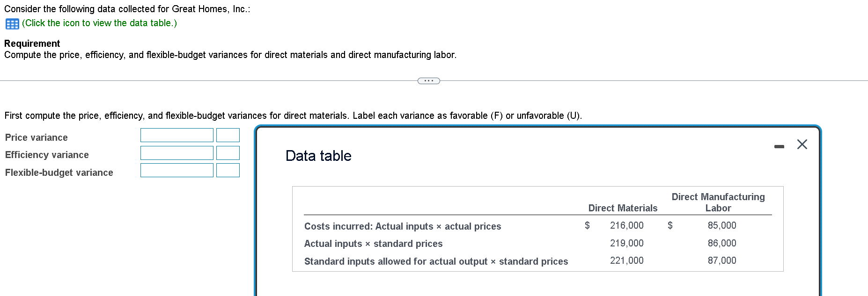Image resolution: width=868 pixels, height=296 pixels.
Task: Click the Price variance amount field
Action: (177, 135)
